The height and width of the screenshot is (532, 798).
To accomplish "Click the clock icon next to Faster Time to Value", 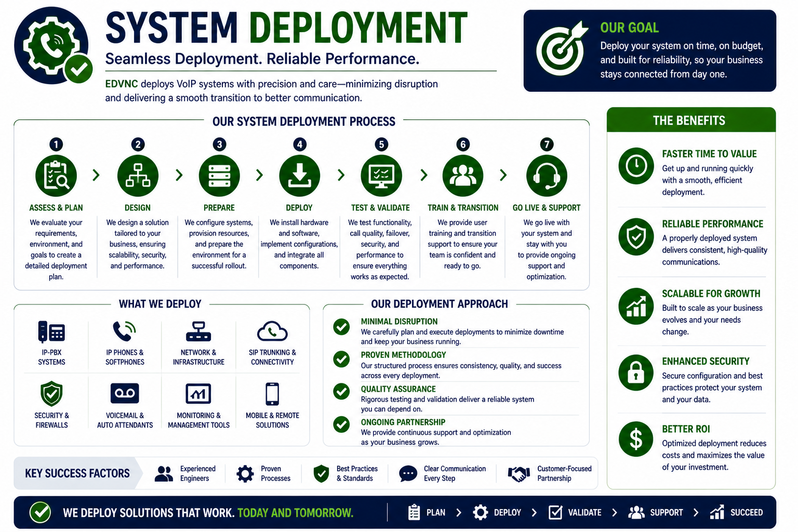I will click(x=636, y=166).
